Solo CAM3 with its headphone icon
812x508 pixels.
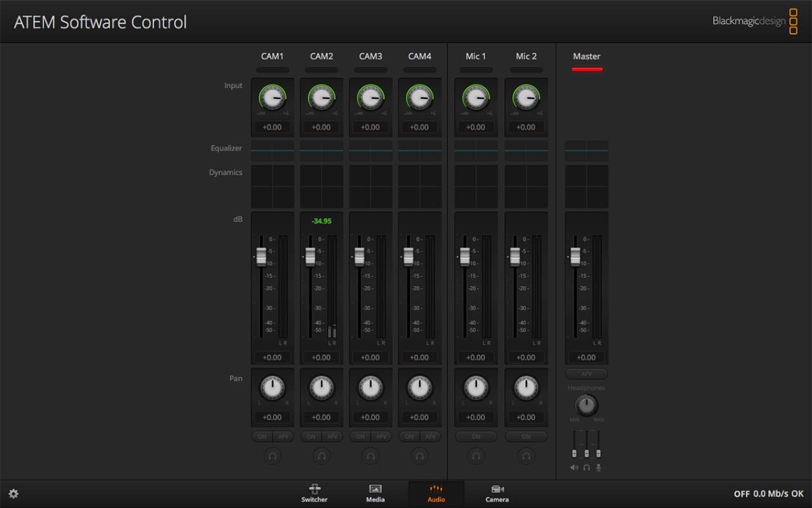click(x=370, y=455)
